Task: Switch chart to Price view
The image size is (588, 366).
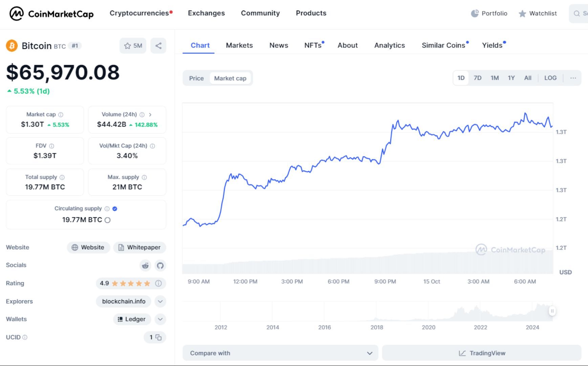Action: tap(196, 78)
